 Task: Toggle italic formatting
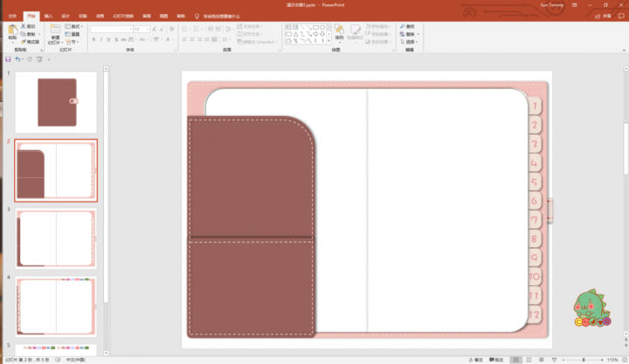101,39
